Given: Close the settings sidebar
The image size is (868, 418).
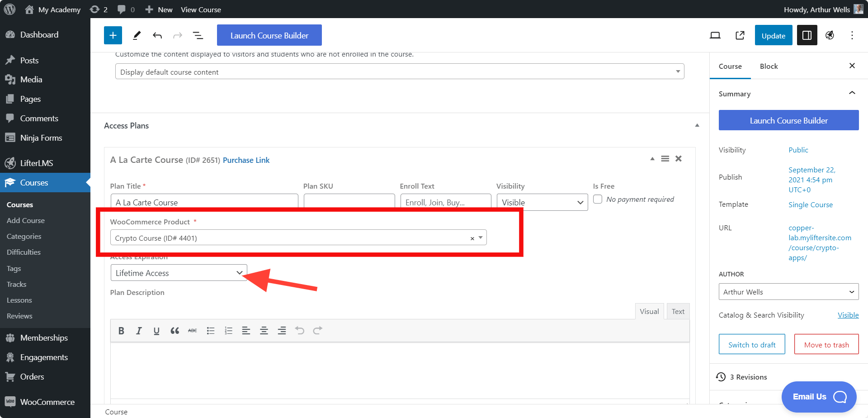Looking at the screenshot, I should (x=852, y=66).
